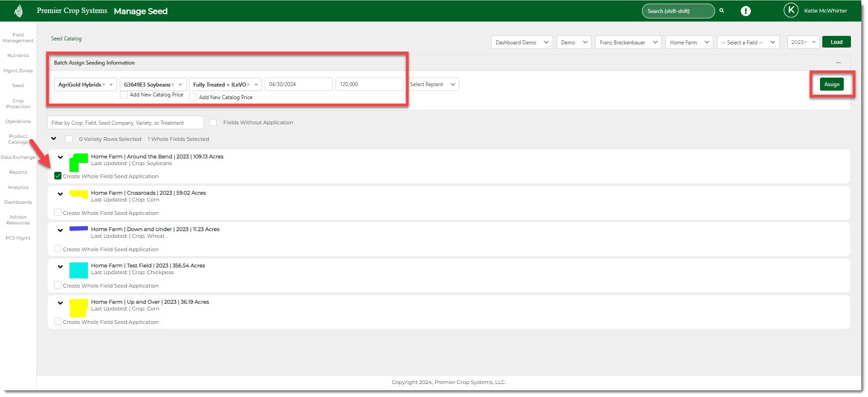Click the search magnifier icon
868x397 pixels.
tap(722, 10)
